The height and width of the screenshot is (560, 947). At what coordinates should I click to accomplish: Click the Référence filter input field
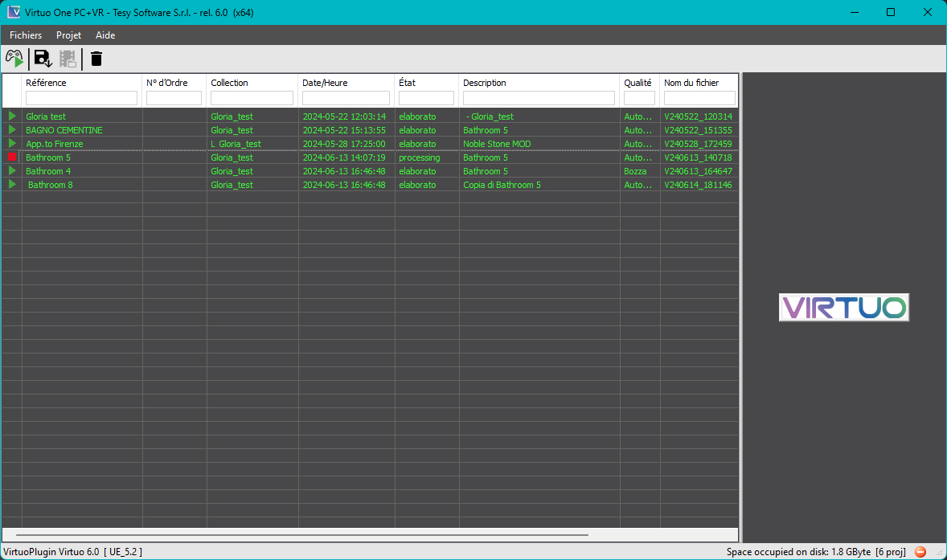(81, 98)
